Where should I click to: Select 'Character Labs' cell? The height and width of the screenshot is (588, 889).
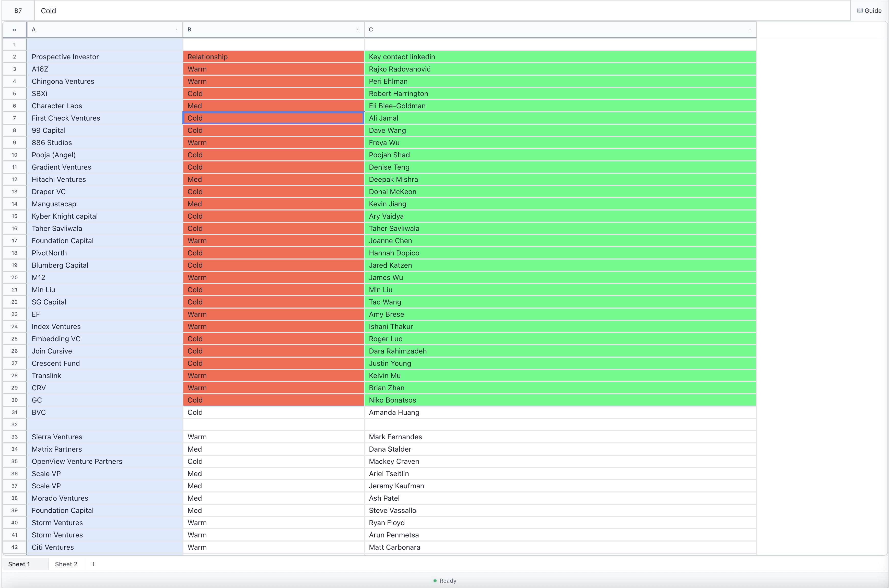click(105, 106)
